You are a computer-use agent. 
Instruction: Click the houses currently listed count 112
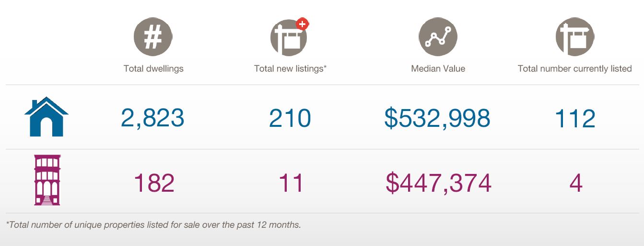pos(575,118)
